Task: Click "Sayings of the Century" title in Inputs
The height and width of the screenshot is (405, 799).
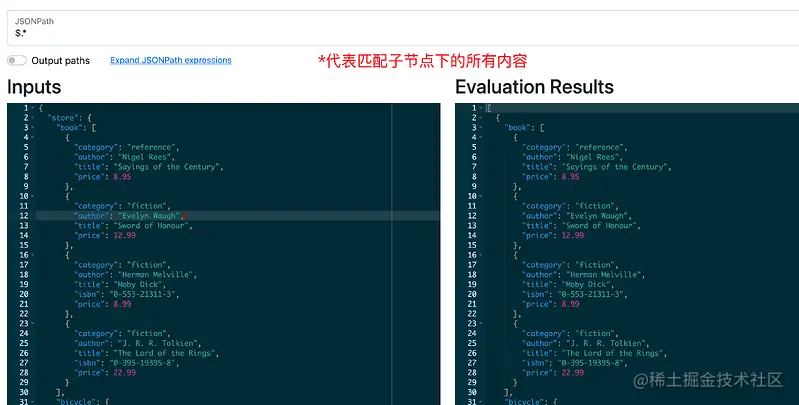Action: point(166,167)
